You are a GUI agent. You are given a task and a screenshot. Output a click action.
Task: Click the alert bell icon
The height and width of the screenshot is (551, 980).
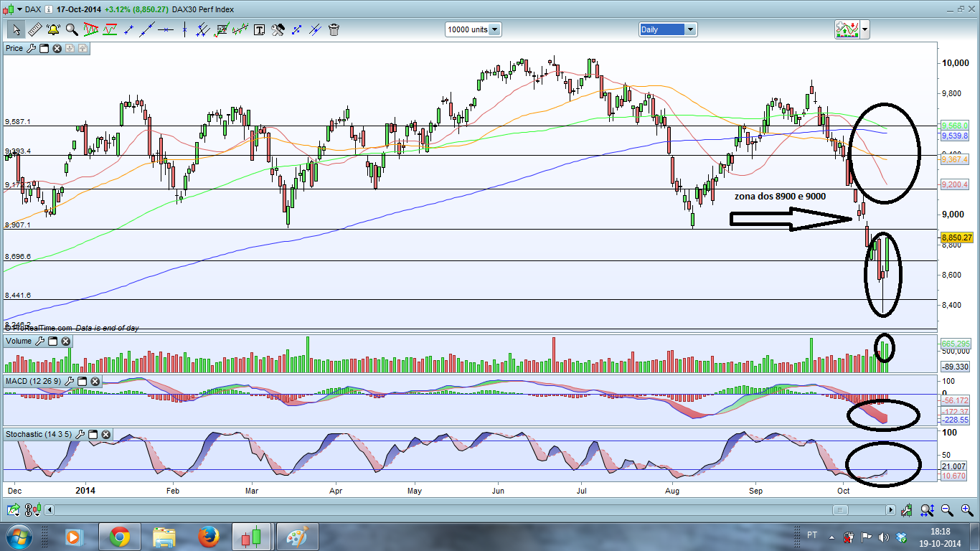(53, 29)
